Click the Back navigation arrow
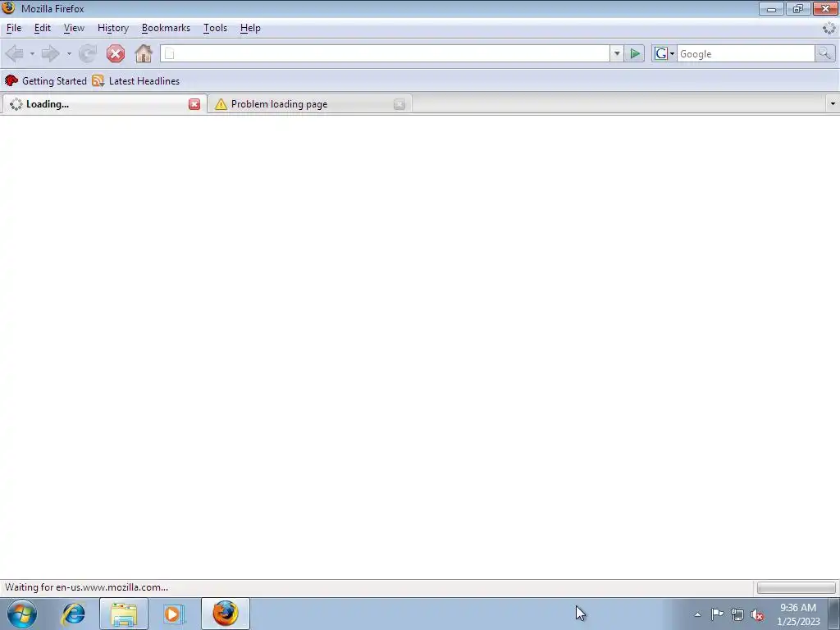This screenshot has height=630, width=840. pos(15,53)
